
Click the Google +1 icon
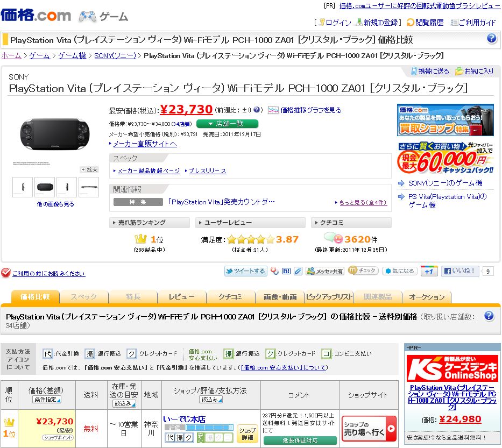point(429,272)
